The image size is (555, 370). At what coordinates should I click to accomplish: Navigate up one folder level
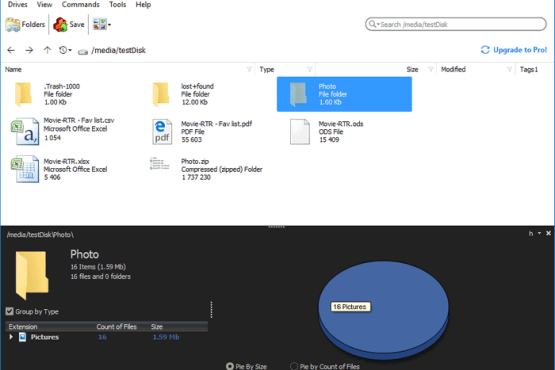(47, 50)
